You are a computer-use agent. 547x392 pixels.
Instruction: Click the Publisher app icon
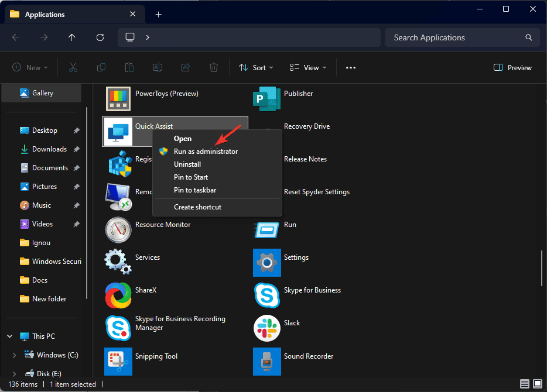click(267, 99)
